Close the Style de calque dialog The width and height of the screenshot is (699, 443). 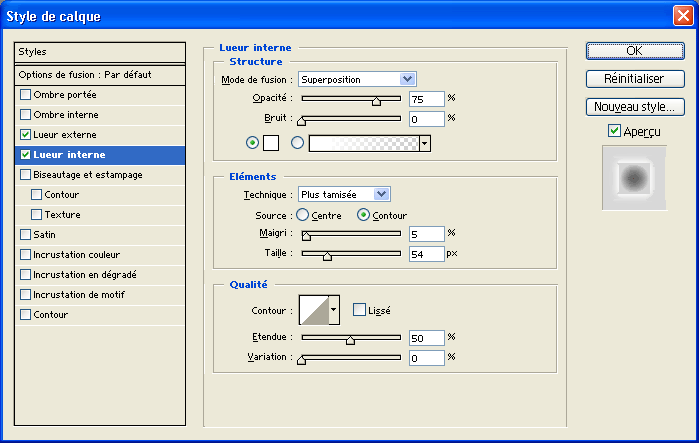pyautogui.click(x=683, y=16)
